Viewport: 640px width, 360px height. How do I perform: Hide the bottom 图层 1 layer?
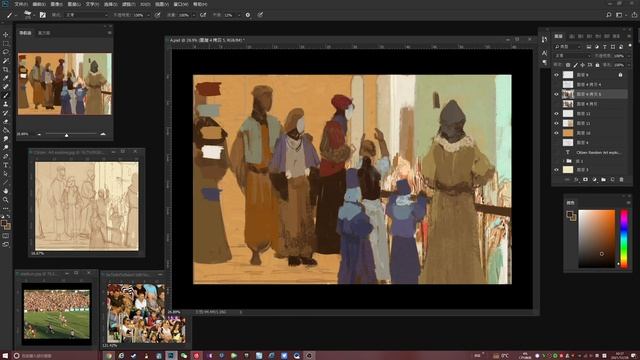click(x=556, y=170)
